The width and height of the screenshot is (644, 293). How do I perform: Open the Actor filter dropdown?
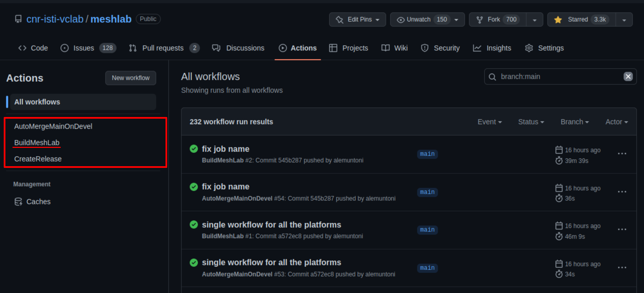(x=617, y=122)
